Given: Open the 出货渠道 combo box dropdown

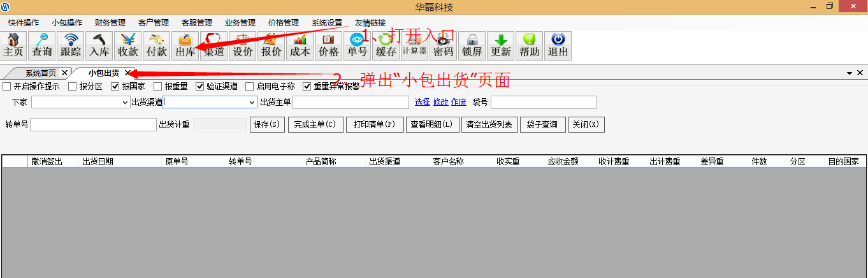Looking at the screenshot, I should (252, 103).
